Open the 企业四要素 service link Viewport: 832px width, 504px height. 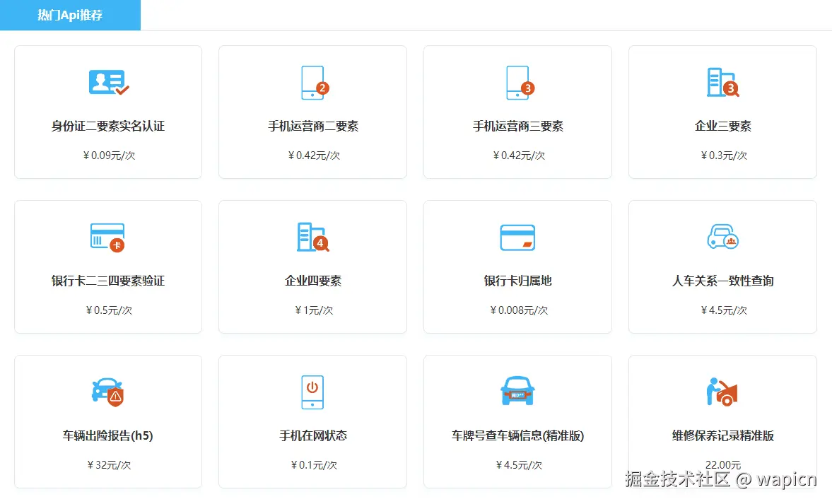[312, 281]
